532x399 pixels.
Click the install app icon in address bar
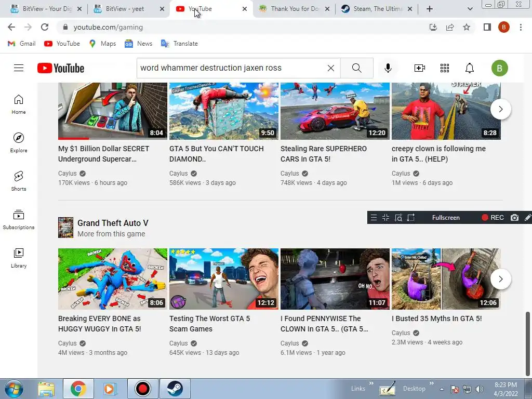click(433, 27)
